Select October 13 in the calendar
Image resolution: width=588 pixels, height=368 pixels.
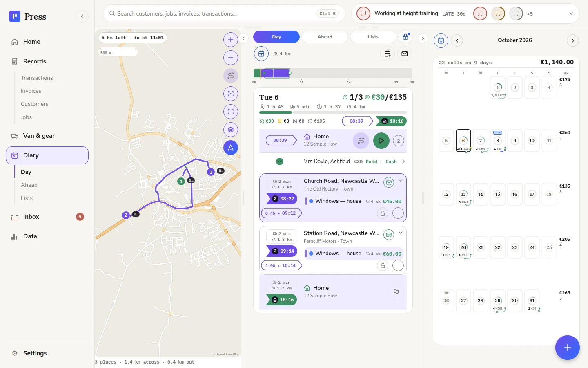click(463, 194)
